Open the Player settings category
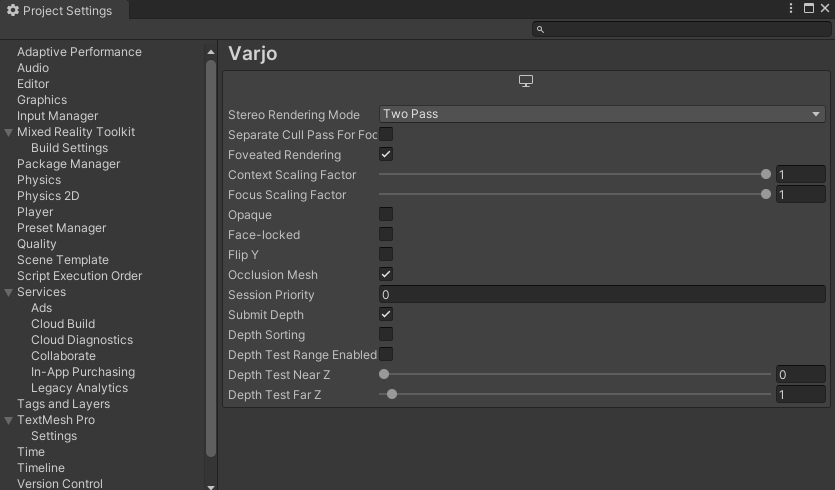This screenshot has width=835, height=490. coord(35,212)
